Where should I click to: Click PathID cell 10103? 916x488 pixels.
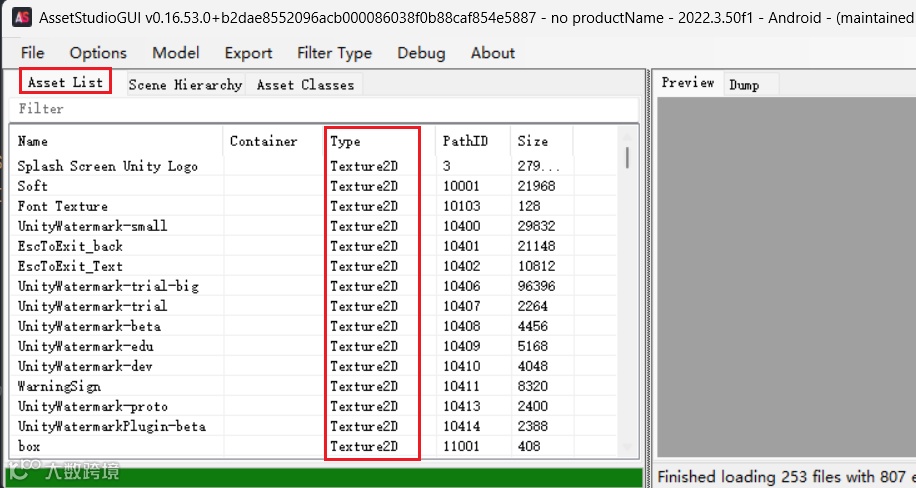462,206
